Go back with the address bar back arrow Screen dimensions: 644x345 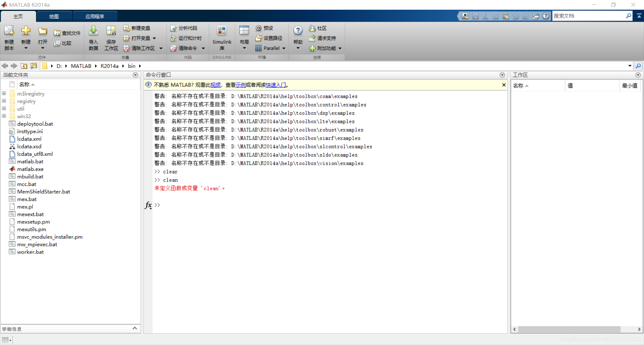pyautogui.click(x=5, y=66)
